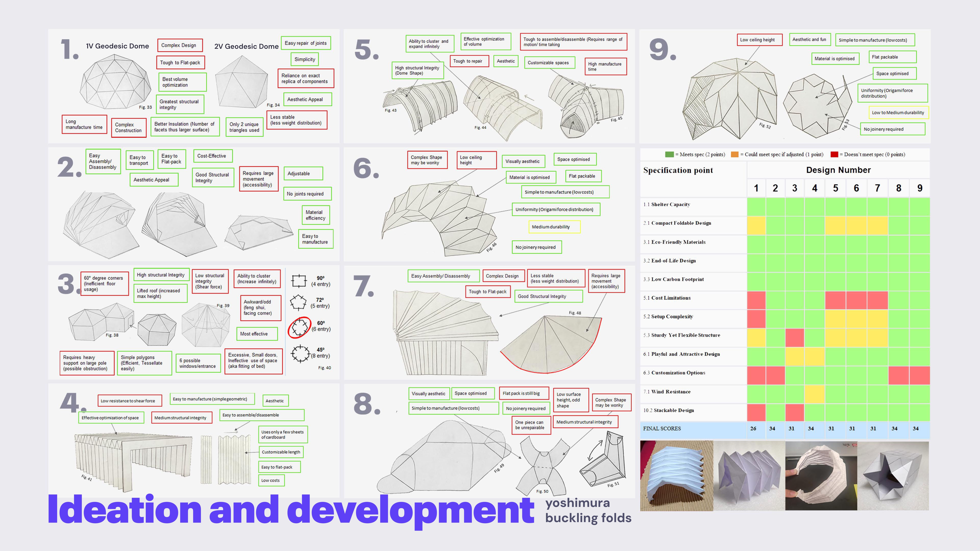Image resolution: width=980 pixels, height=551 pixels.
Task: Click the octagon 45° eight-entry polygon icon
Action: (x=301, y=354)
